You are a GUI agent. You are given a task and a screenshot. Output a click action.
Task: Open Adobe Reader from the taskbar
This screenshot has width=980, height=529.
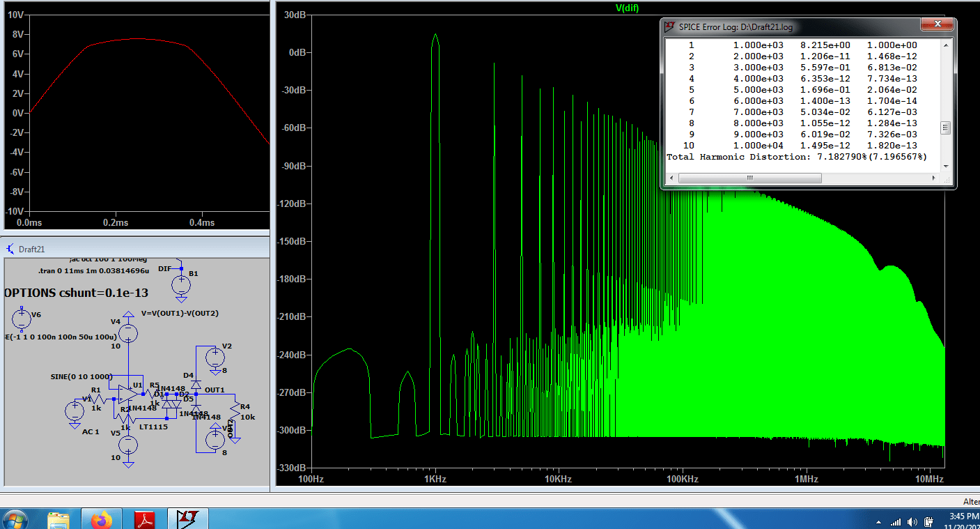pyautogui.click(x=145, y=519)
